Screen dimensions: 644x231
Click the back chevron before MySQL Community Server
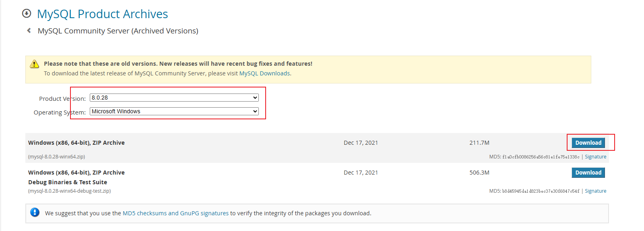29,31
